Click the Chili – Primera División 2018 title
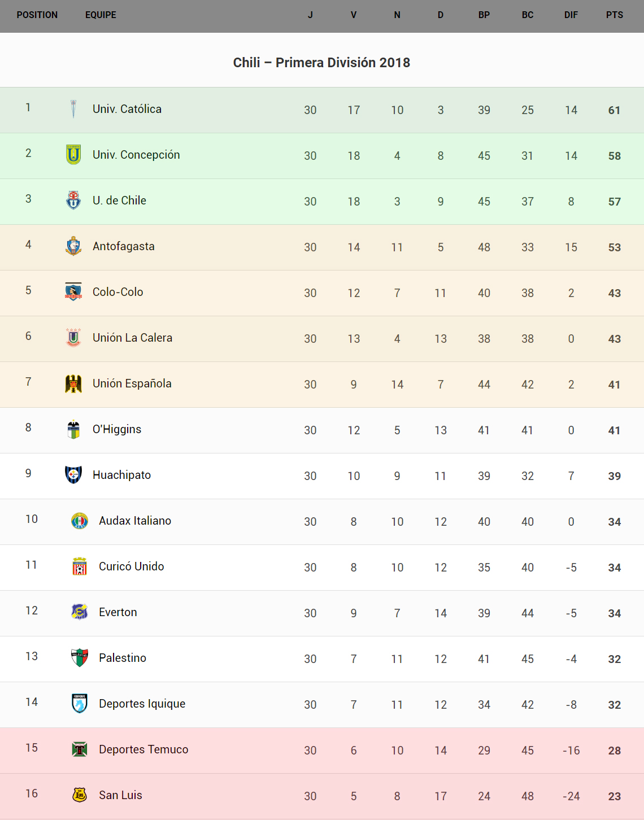644x820 pixels. tap(322, 63)
